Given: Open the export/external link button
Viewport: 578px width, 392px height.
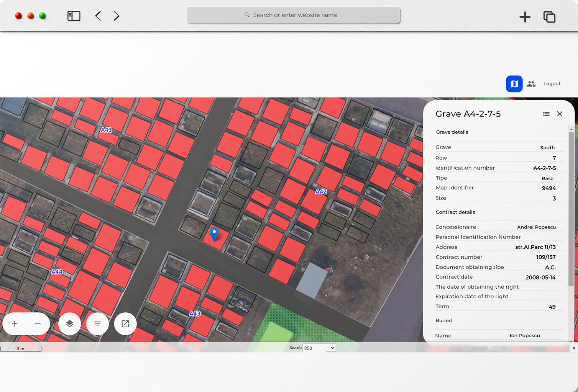Looking at the screenshot, I should [125, 324].
